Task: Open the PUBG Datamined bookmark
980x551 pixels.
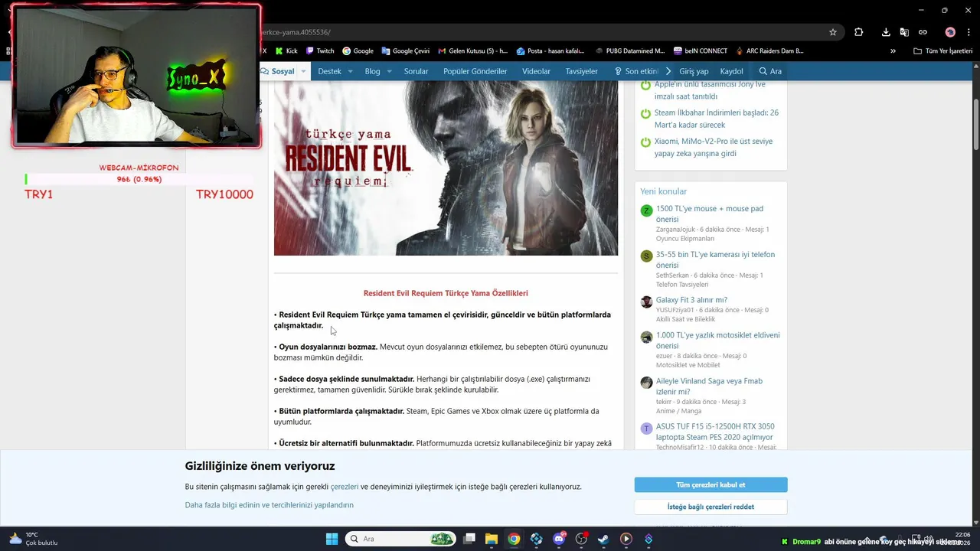Action: (629, 51)
